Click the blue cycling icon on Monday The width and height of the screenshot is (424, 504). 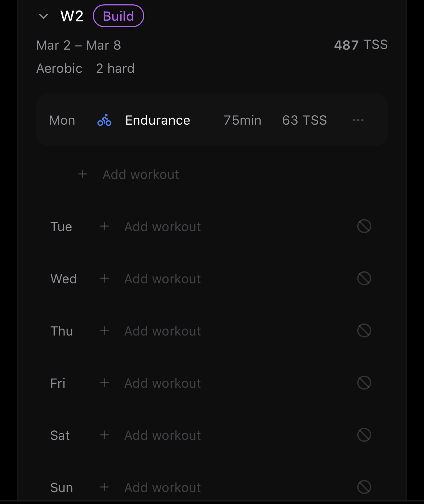pyautogui.click(x=104, y=120)
